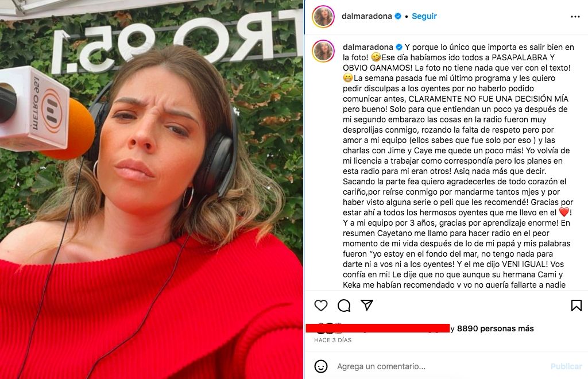The width and height of the screenshot is (588, 379).
Task: Click verified badge next to header username
Action: 399,16
